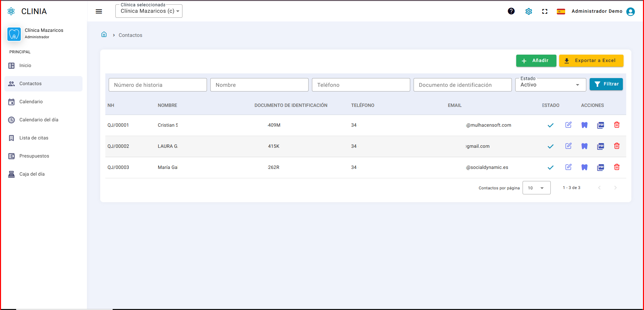
Task: Open the PDF icon for contact QJ/00001
Action: (x=600, y=125)
